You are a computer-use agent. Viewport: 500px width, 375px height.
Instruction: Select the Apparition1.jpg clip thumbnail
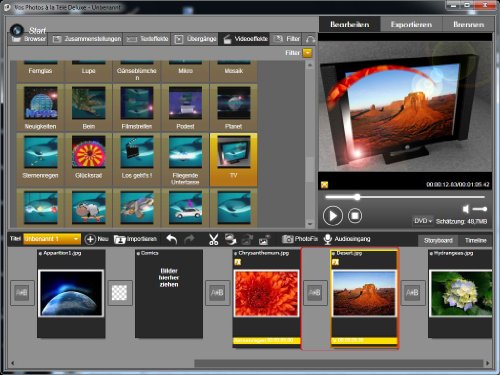[x=71, y=293]
